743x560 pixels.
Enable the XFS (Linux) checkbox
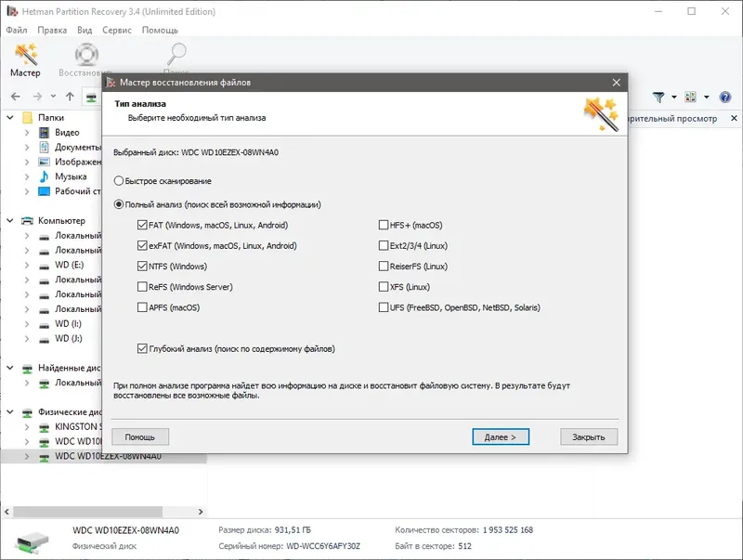(384, 287)
